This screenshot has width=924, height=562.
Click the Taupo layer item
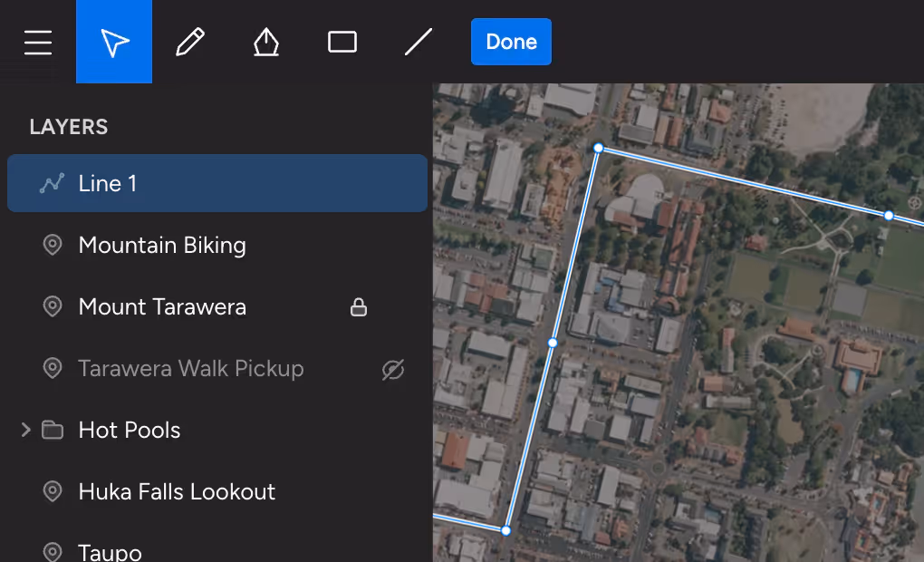pos(110,551)
